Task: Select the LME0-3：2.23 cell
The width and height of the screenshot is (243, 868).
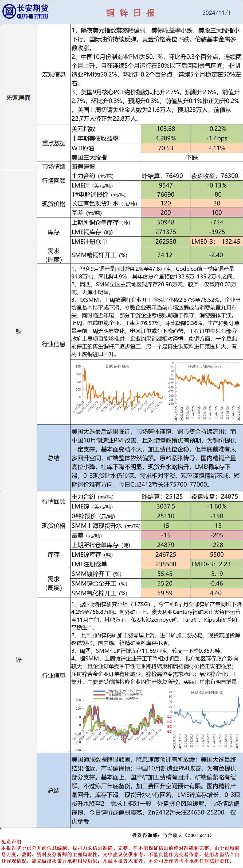Action: (216, 564)
